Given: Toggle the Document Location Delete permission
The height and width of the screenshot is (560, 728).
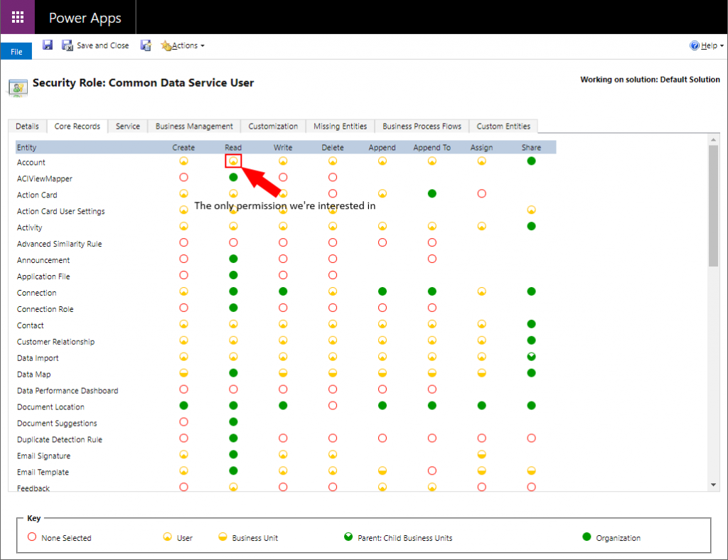Looking at the screenshot, I should (x=332, y=406).
